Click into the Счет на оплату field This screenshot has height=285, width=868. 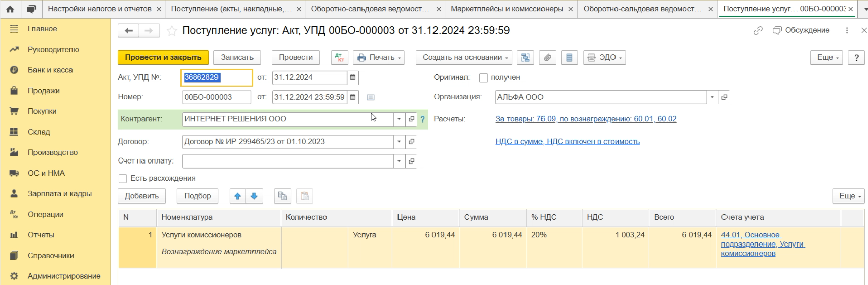pos(287,161)
